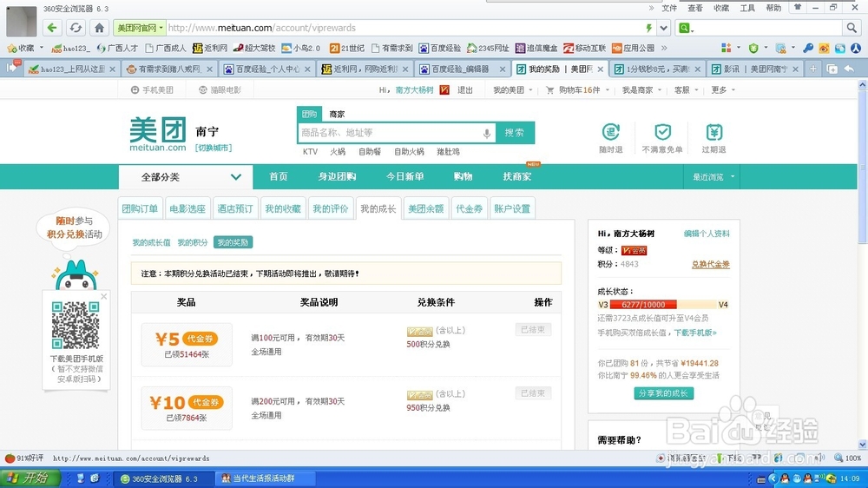Expand the 我是商家 dropdown
Viewport: 868px width, 488px height.
tap(641, 89)
